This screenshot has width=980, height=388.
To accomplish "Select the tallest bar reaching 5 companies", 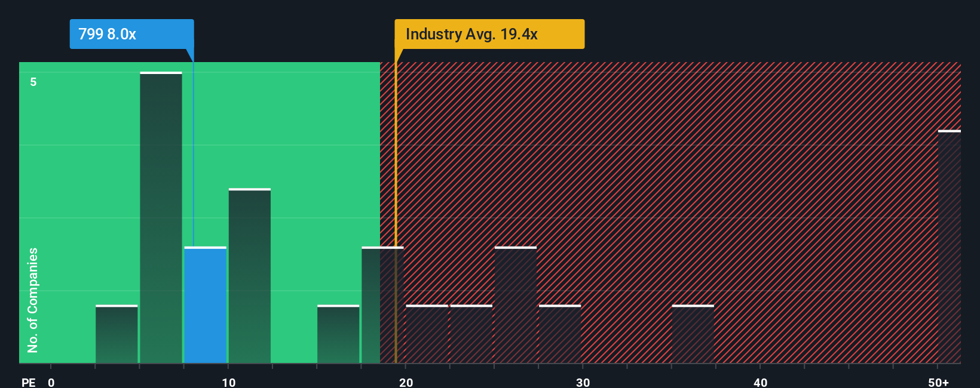I will pos(161,218).
